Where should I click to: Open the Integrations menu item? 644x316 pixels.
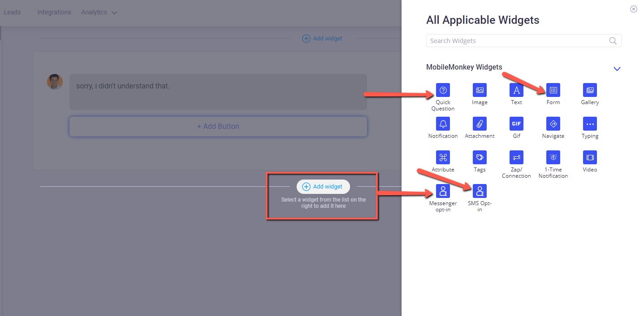(x=54, y=13)
